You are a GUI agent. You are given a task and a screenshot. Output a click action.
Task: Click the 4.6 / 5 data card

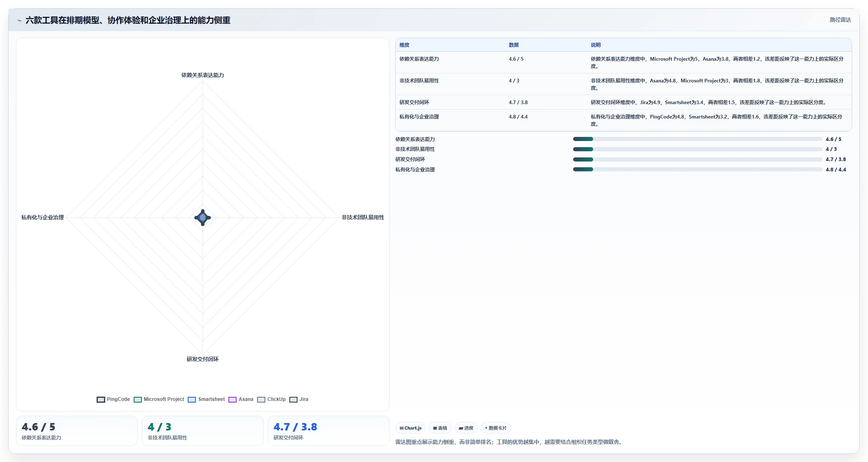(77, 431)
